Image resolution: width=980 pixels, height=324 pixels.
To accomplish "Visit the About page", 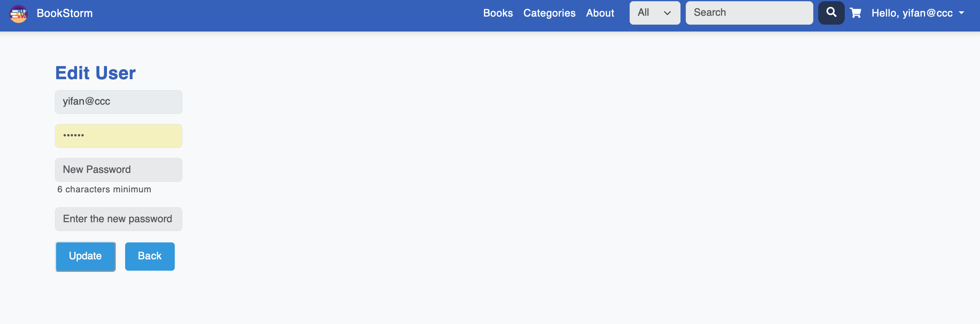I will point(600,13).
